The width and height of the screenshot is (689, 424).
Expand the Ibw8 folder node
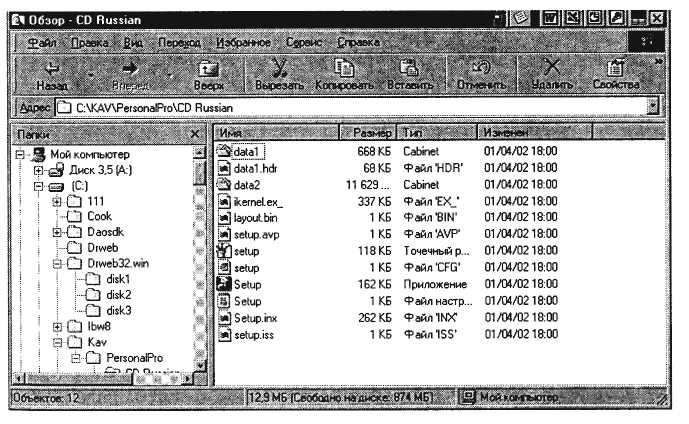coord(57,327)
